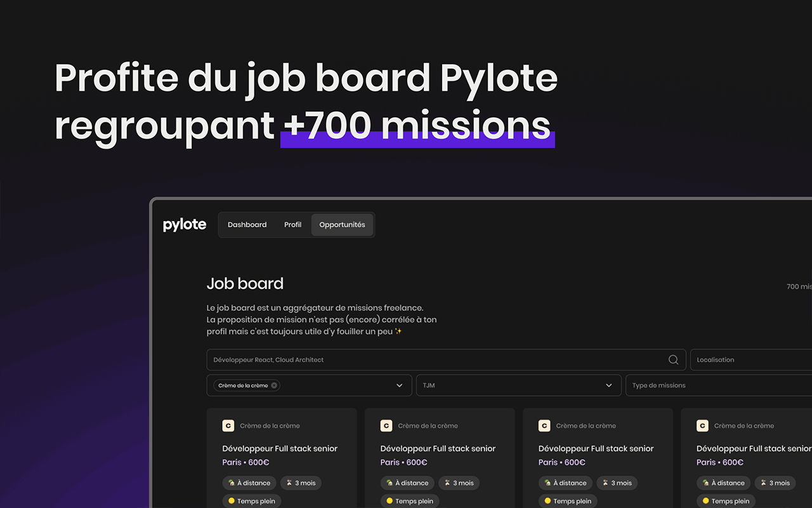Click the hourglass icon in the 3 mois tag

(289, 483)
